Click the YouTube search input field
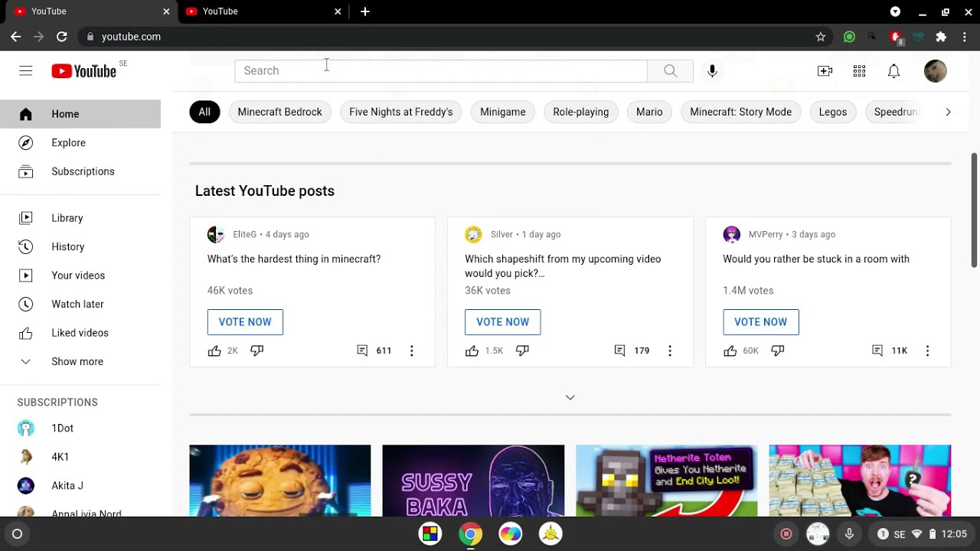Viewport: 980px width, 551px height. 441,70
